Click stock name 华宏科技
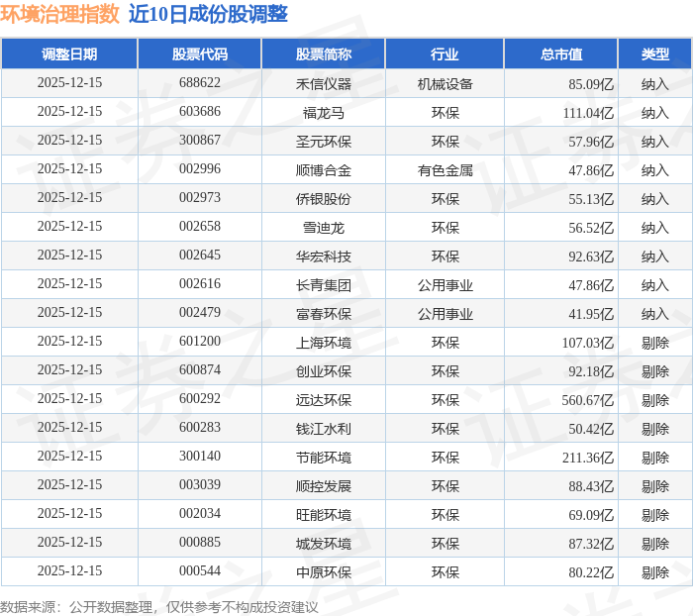The image size is (693, 616). (x=324, y=257)
